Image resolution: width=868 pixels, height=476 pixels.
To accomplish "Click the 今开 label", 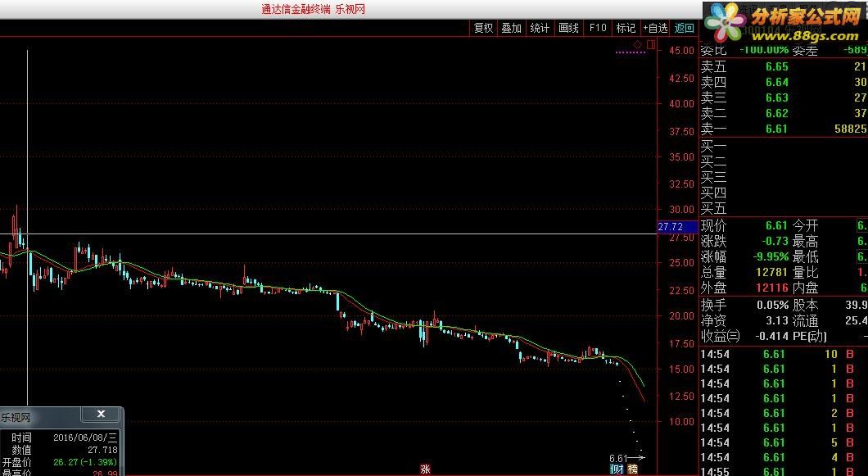I will [806, 225].
